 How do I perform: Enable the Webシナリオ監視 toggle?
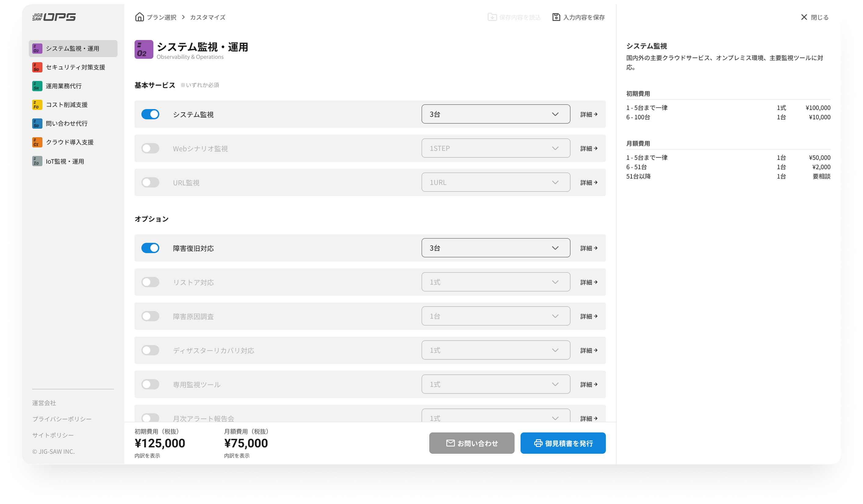(x=150, y=148)
